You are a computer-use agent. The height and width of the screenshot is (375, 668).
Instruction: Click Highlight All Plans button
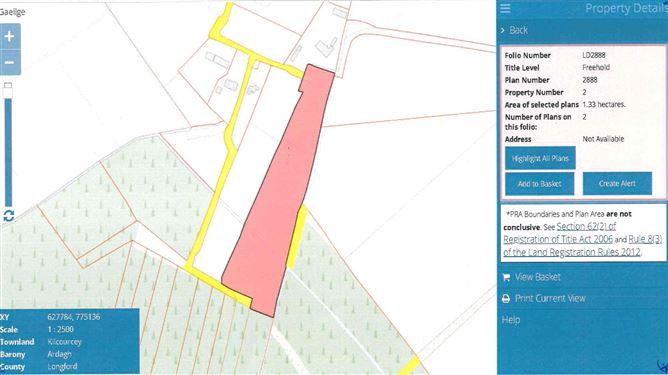click(x=540, y=158)
